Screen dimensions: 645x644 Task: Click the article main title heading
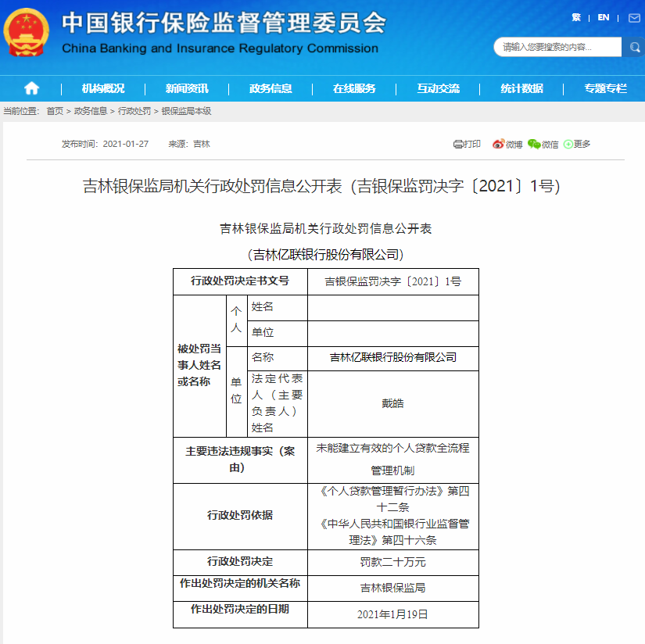(321, 186)
